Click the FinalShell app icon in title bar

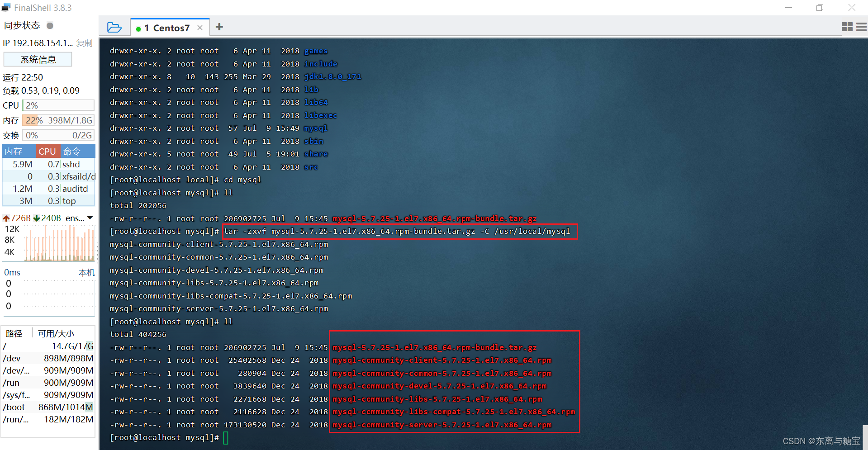pyautogui.click(x=6, y=7)
